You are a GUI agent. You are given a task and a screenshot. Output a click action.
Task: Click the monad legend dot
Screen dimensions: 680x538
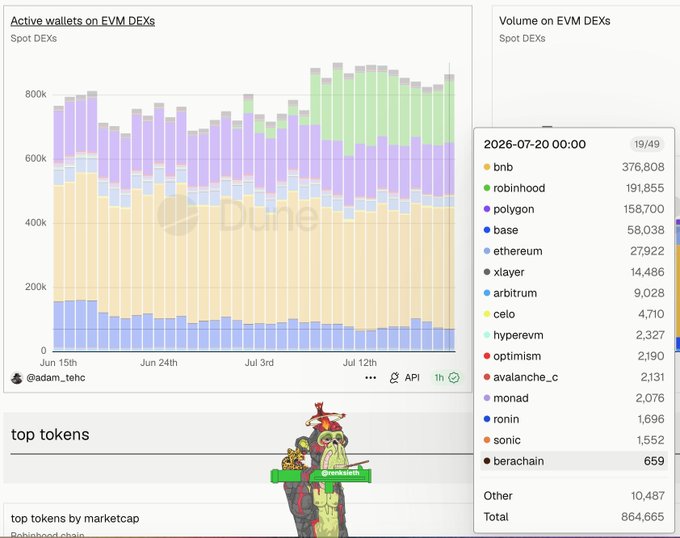tap(487, 398)
